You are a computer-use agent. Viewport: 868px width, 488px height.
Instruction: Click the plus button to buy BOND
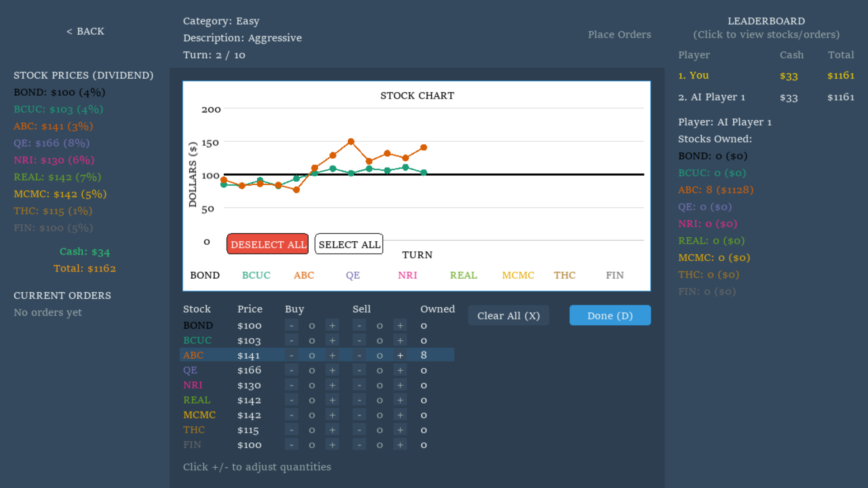click(x=332, y=325)
